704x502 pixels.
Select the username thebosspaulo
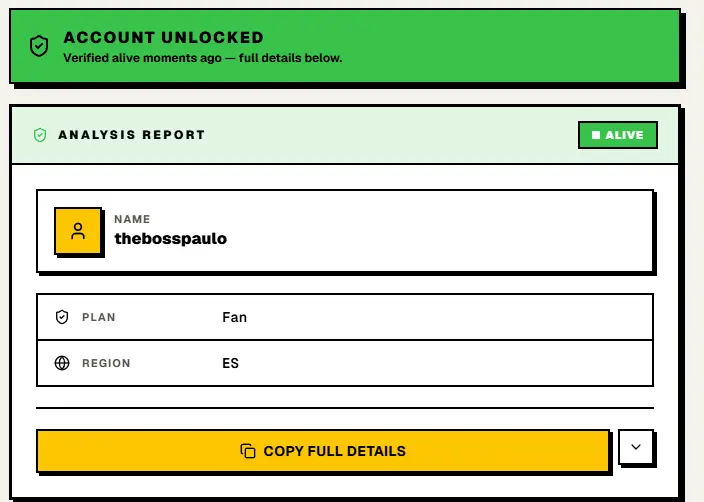pos(171,238)
